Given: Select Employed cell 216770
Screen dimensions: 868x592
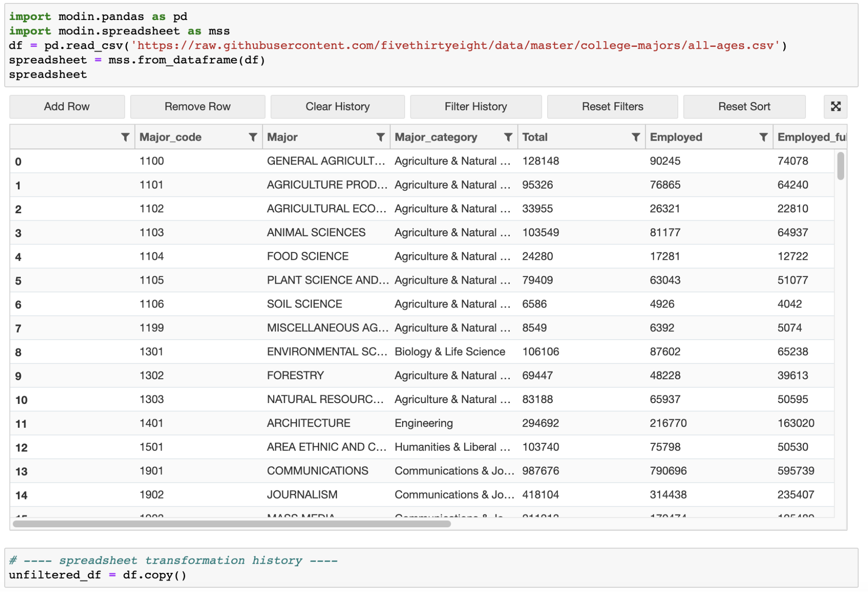Looking at the screenshot, I should click(x=709, y=423).
